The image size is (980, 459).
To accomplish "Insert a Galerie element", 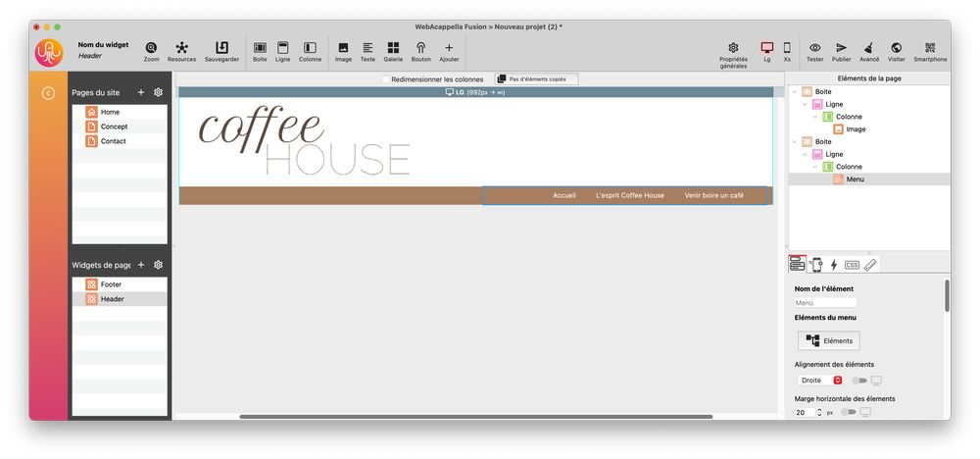I will pos(393,51).
